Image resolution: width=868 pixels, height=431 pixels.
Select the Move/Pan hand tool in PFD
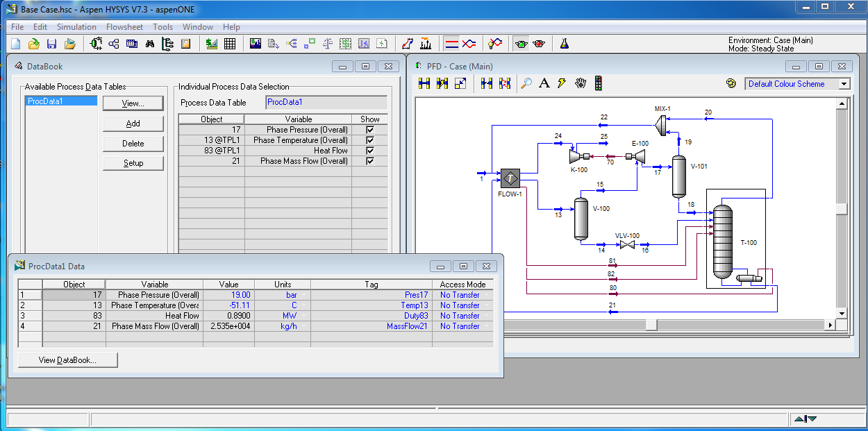[582, 83]
